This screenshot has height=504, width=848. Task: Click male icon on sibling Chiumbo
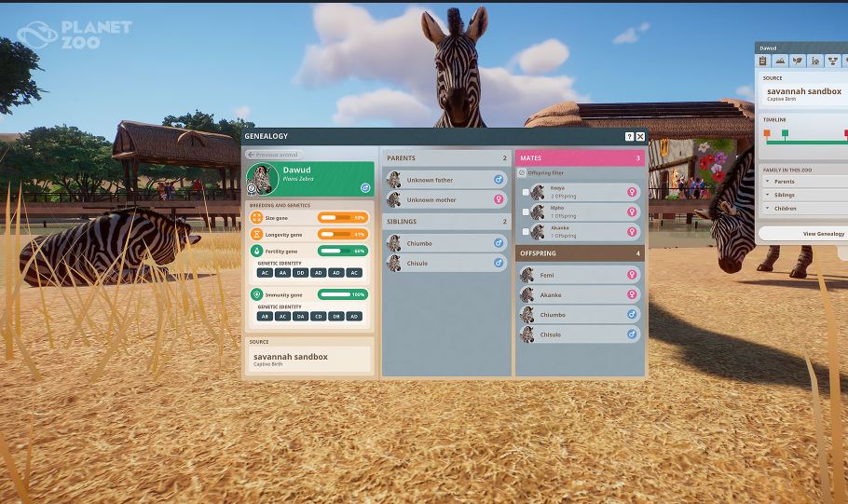click(499, 243)
